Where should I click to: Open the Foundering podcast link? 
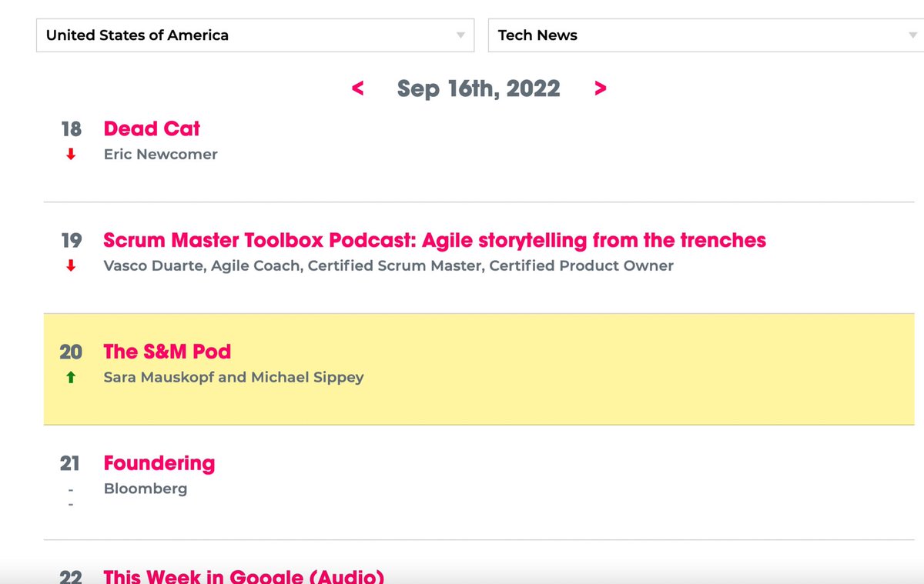tap(159, 463)
